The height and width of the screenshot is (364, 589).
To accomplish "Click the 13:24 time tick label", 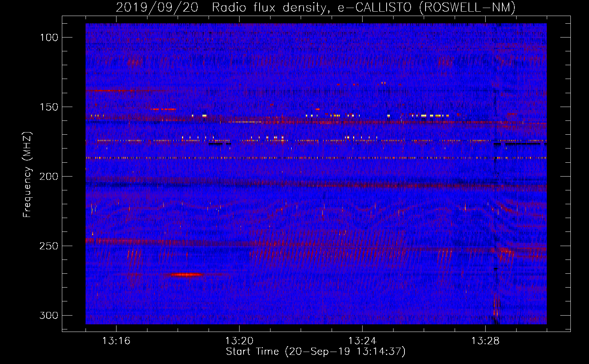I will coord(362,341).
